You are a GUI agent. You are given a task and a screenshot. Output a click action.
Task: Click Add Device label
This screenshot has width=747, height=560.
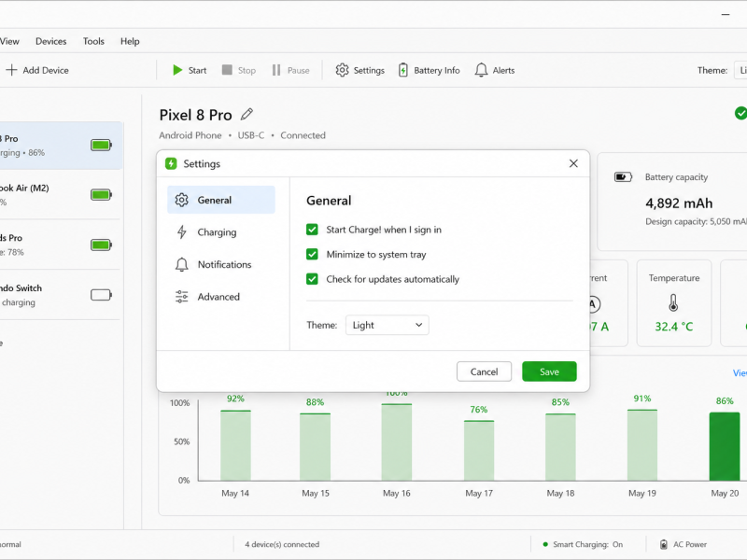tap(46, 71)
